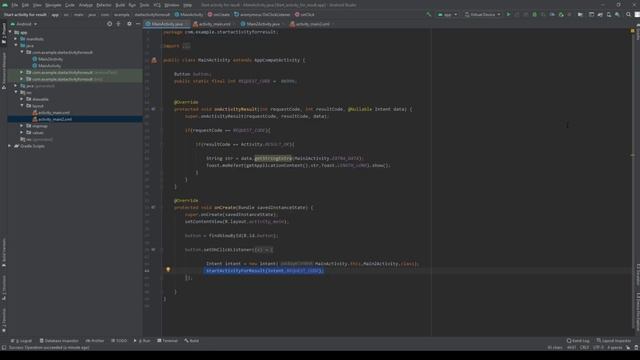The width and height of the screenshot is (640, 360).
Task: Click onCreate breadcrumb in navigation bar
Action: (219, 14)
